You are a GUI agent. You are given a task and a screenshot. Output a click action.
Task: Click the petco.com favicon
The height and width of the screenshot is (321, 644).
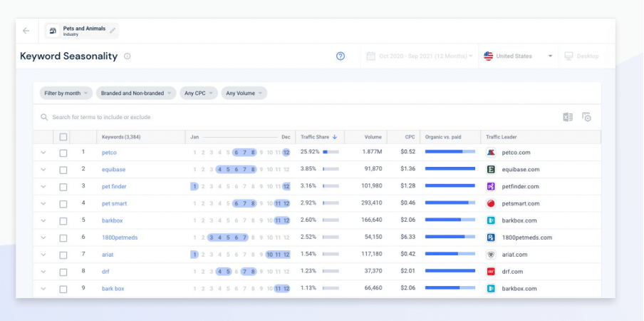[x=491, y=153]
